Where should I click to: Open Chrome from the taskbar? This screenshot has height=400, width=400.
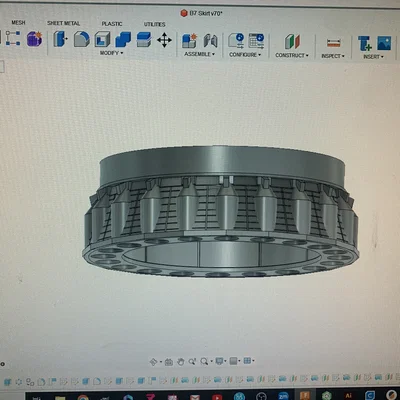83,397
